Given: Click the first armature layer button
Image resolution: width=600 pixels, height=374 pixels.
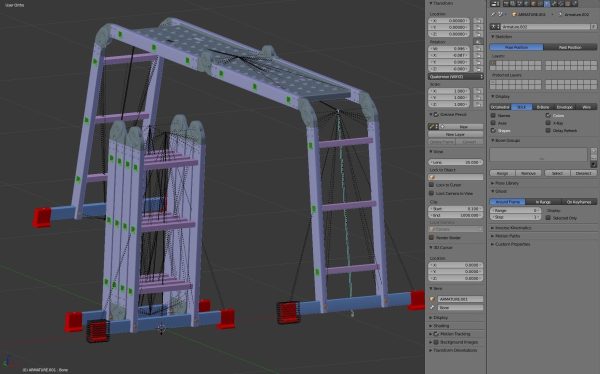Looking at the screenshot, I should tap(493, 63).
